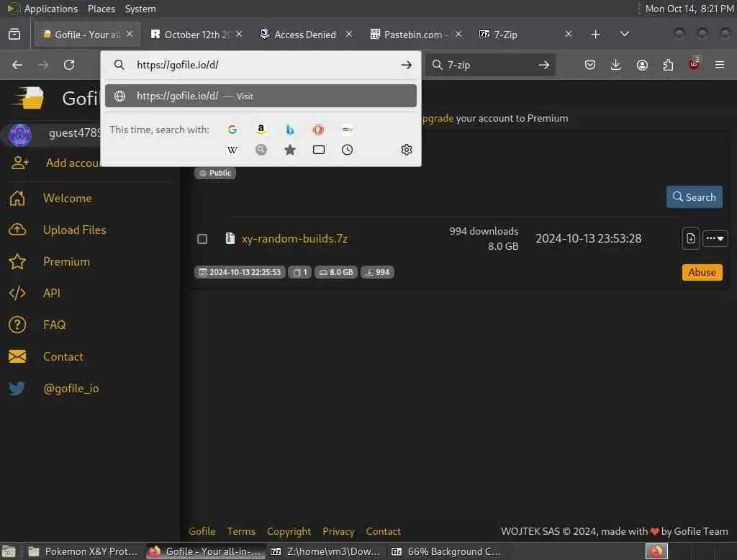737x560 pixels.
Task: Open footer Terms link
Action: coord(241,531)
